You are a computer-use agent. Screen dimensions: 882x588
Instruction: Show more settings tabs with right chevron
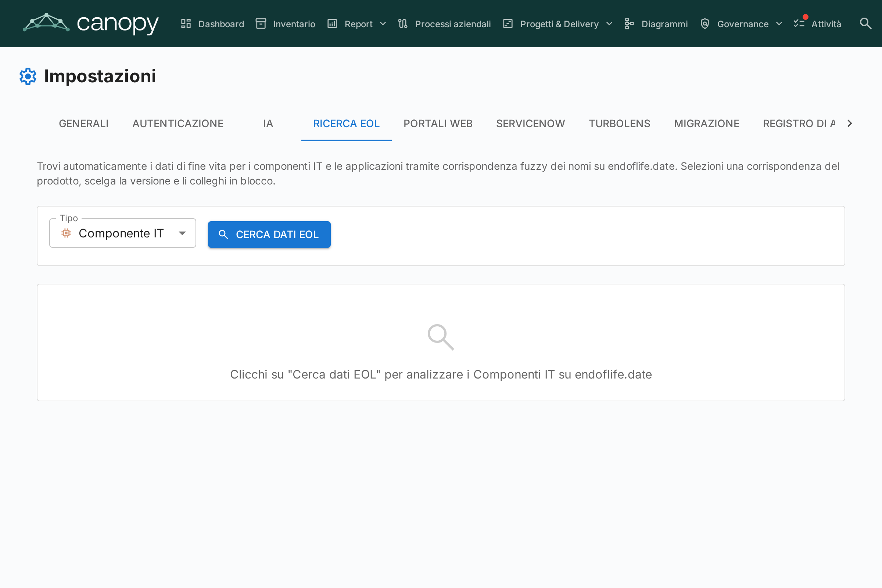click(x=850, y=123)
